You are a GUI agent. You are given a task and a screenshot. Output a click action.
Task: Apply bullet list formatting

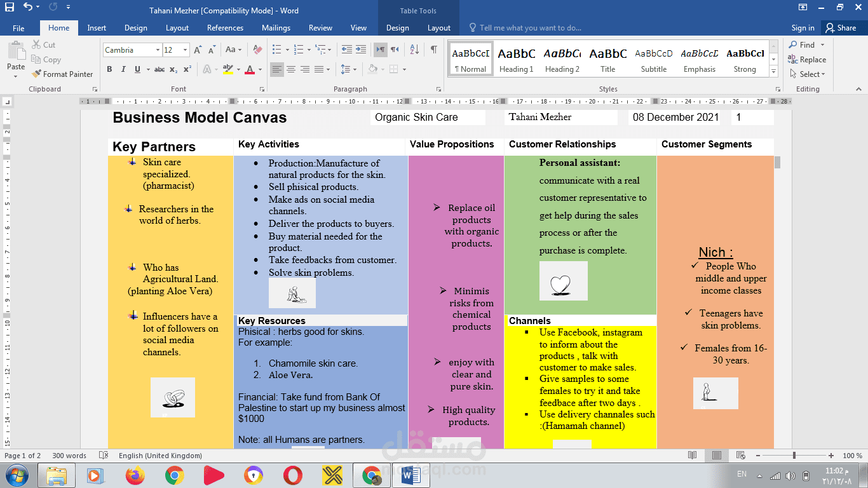[x=276, y=50]
